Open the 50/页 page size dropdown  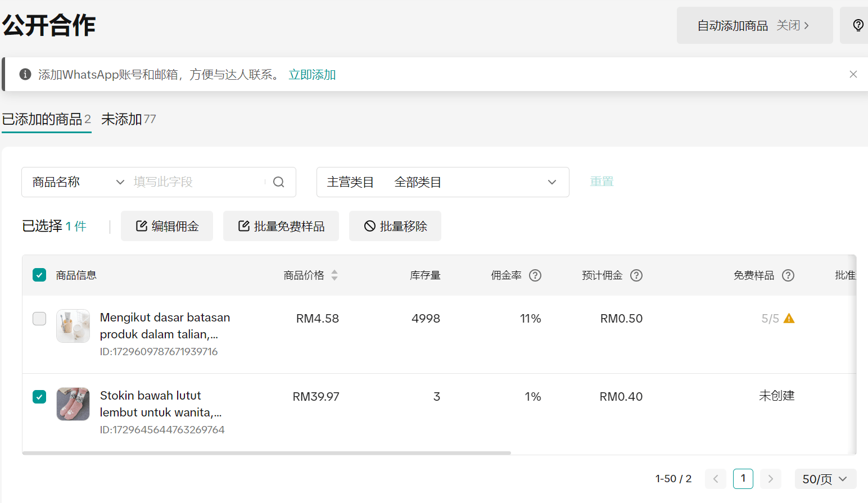(825, 479)
